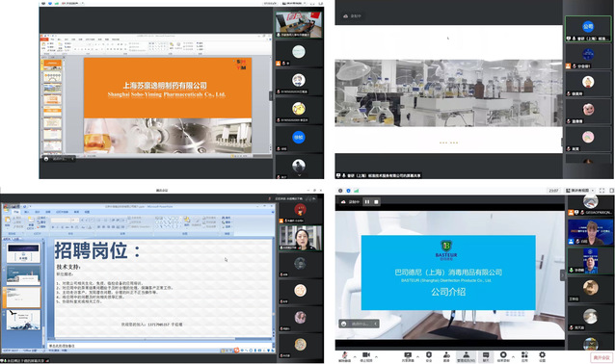Viewport: 615px width, 364px height.
Task: Open the chat icon in meeting toolbar
Action: tap(486, 356)
